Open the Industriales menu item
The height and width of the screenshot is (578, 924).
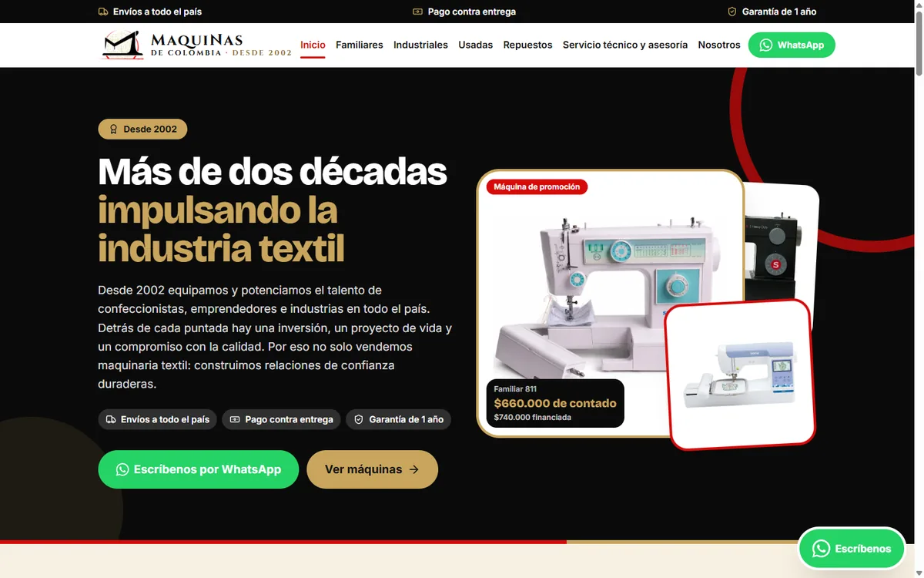click(x=420, y=45)
